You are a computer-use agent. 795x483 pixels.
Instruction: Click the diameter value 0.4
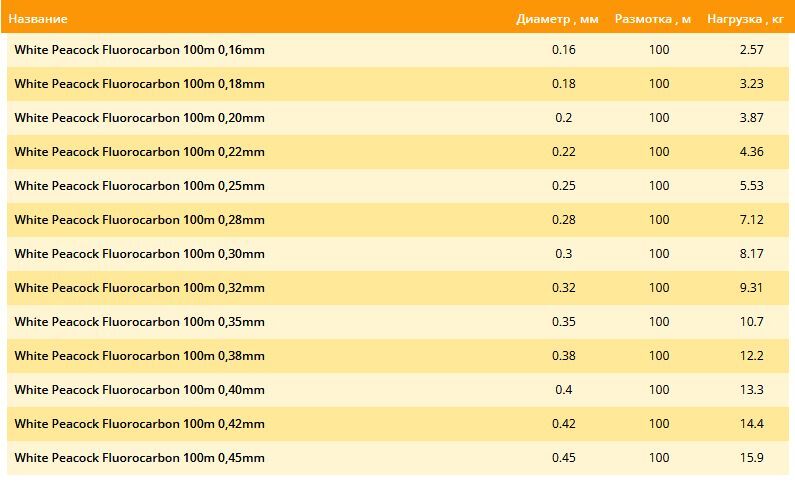pos(564,389)
